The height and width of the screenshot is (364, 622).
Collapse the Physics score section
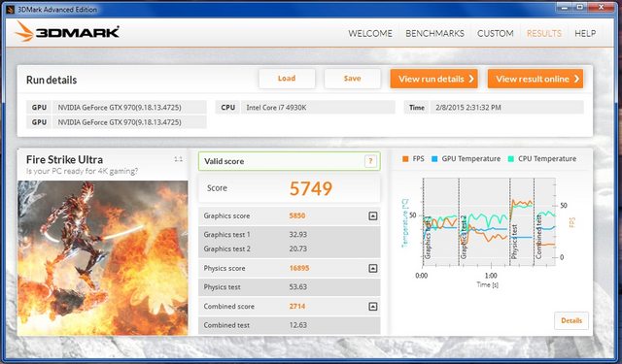(372, 268)
